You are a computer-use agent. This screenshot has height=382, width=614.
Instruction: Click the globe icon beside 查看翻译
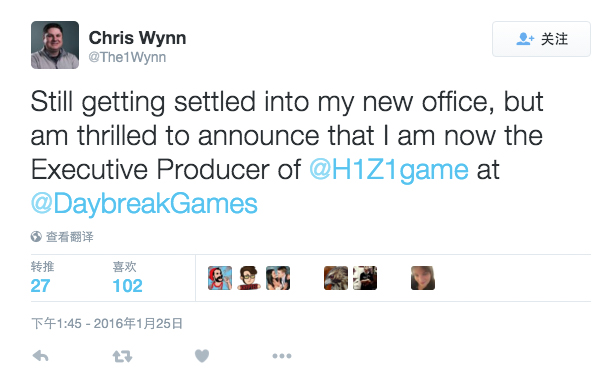pos(36,236)
